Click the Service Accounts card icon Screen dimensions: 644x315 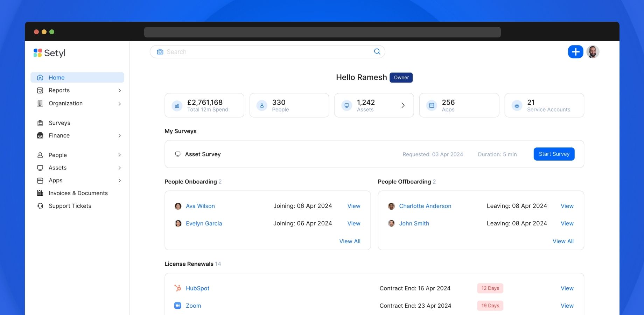point(517,105)
